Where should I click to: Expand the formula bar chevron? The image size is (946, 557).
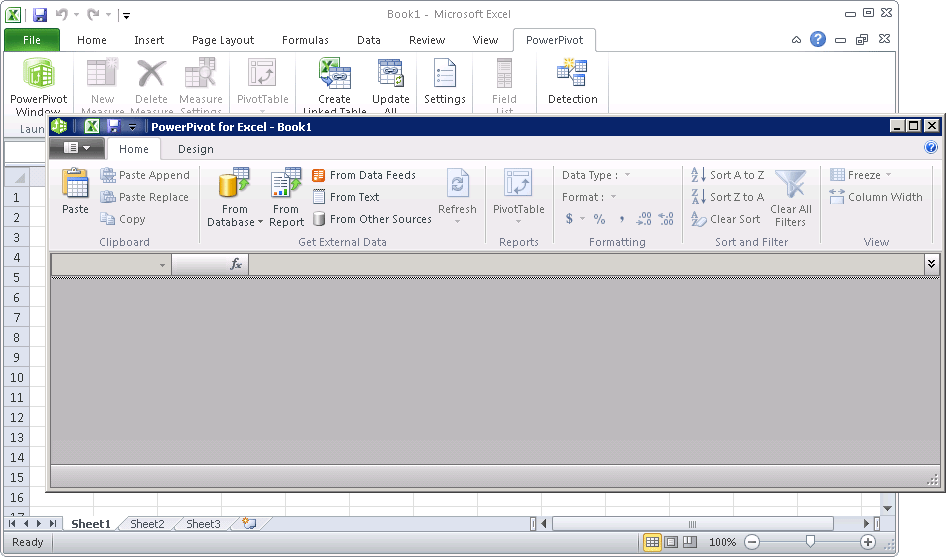point(931,264)
